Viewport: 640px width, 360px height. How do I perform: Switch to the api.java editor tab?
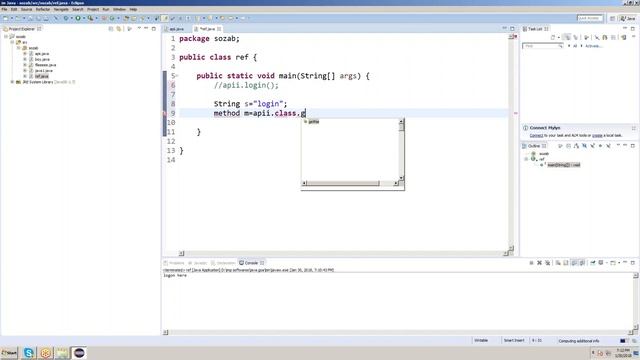click(x=176, y=29)
